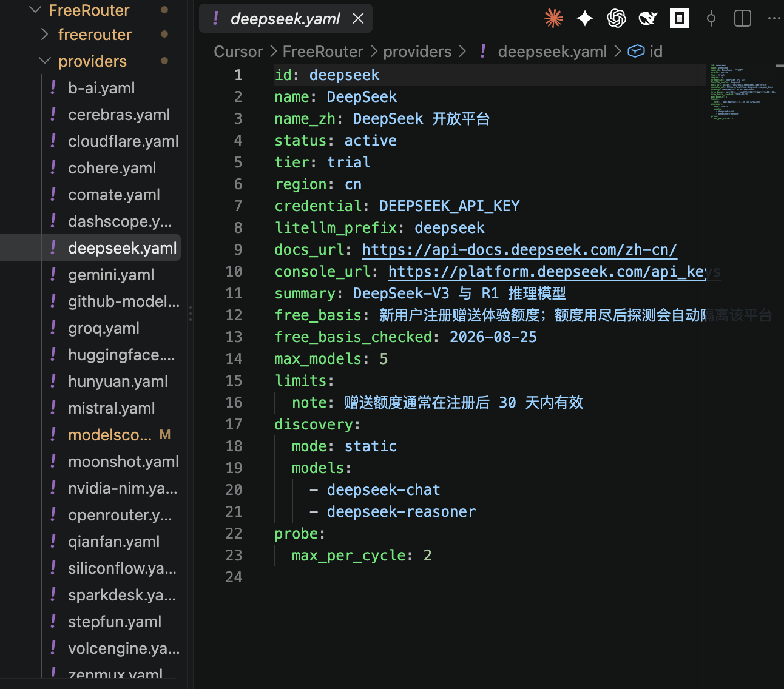
Task: Click the date '2026-08-25' value
Action: click(493, 337)
